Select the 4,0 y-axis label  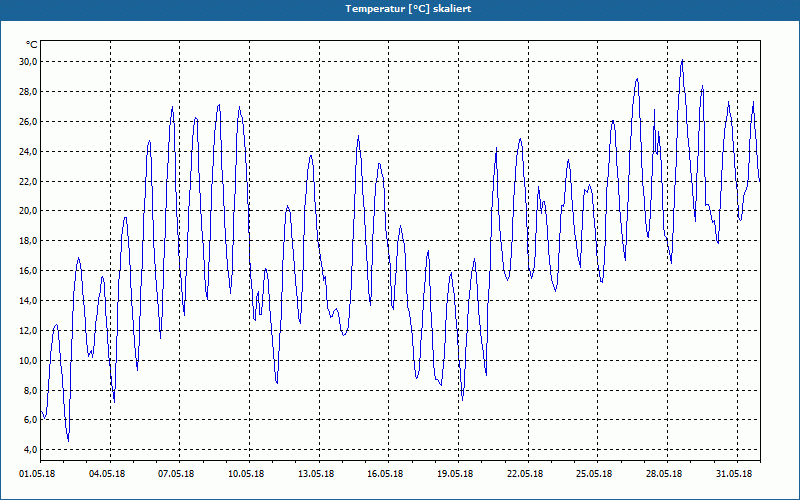click(x=30, y=449)
